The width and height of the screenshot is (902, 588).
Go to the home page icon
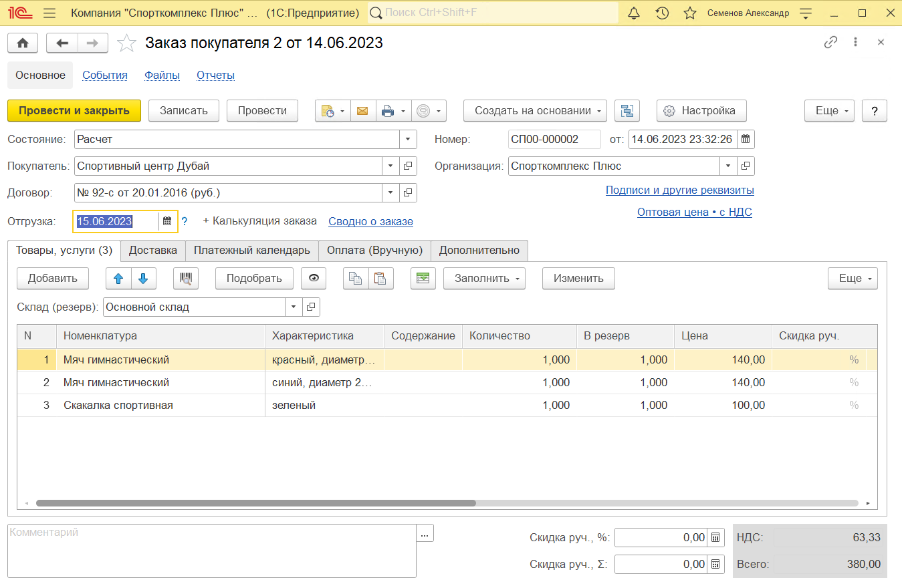coord(23,43)
